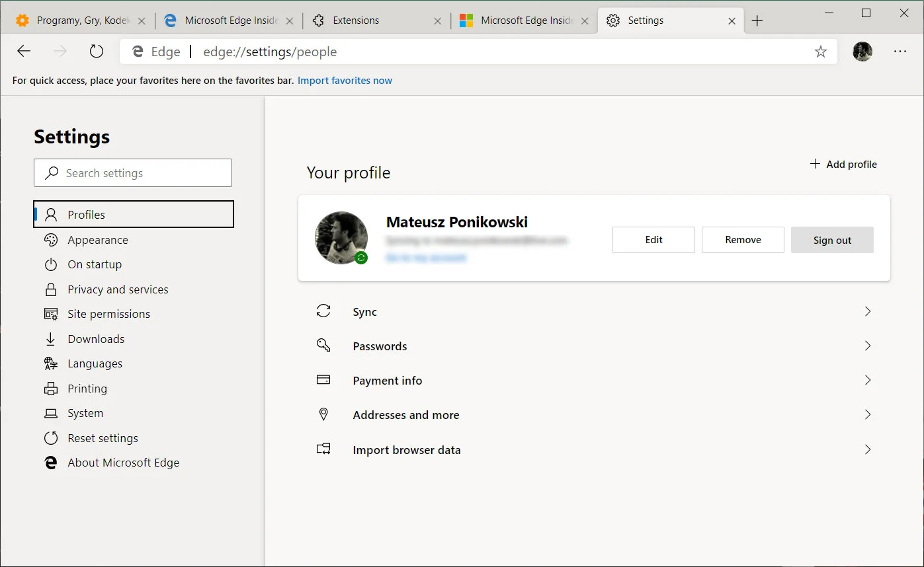
Task: Close the Extensions tab
Action: [437, 20]
